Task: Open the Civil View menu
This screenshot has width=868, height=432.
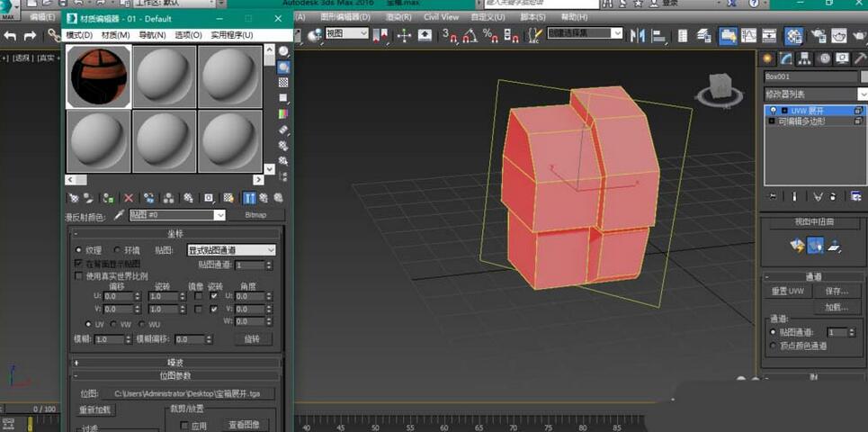Action: click(441, 16)
